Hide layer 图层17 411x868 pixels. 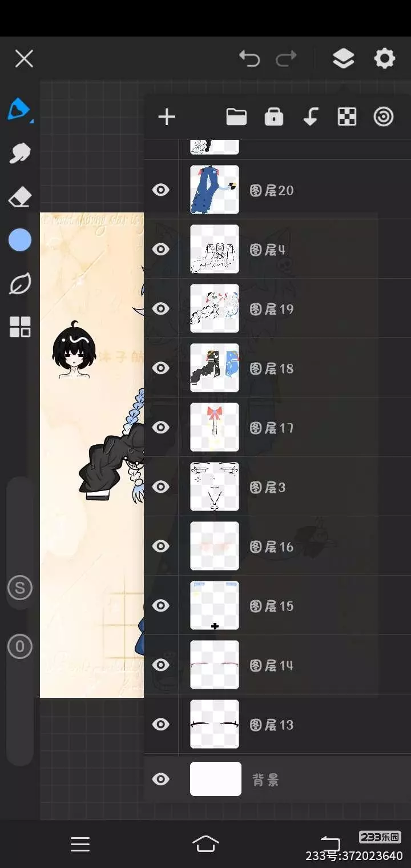[161, 427]
